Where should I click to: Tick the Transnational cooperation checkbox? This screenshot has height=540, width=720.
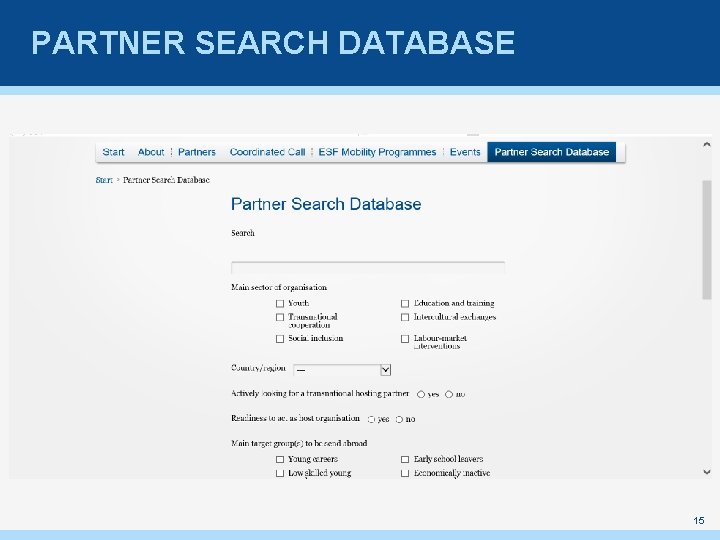[280, 317]
